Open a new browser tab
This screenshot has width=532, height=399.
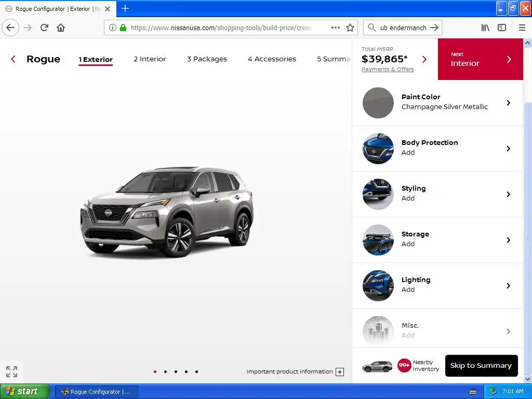click(x=125, y=8)
